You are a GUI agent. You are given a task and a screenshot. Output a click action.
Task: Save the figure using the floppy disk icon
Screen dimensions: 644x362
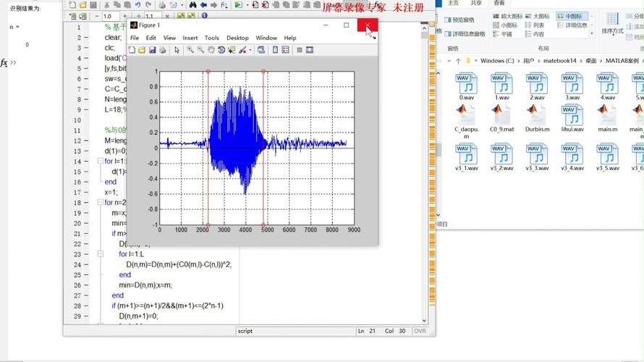[x=153, y=50]
